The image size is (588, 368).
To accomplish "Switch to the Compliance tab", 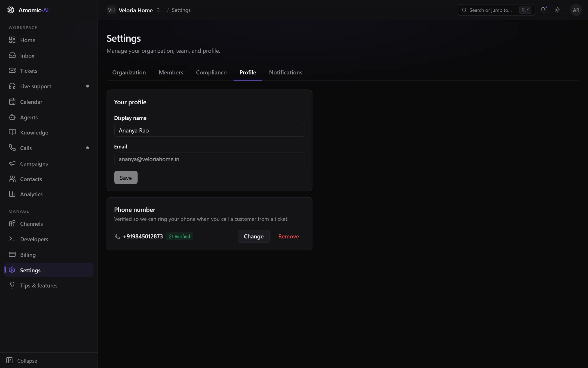I will pos(211,72).
